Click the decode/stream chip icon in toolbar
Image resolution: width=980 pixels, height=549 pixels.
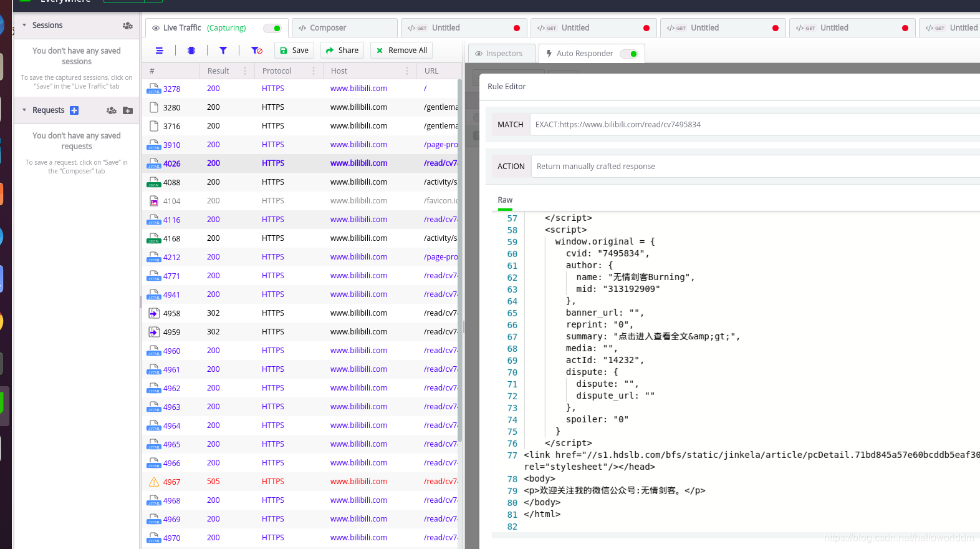point(191,51)
